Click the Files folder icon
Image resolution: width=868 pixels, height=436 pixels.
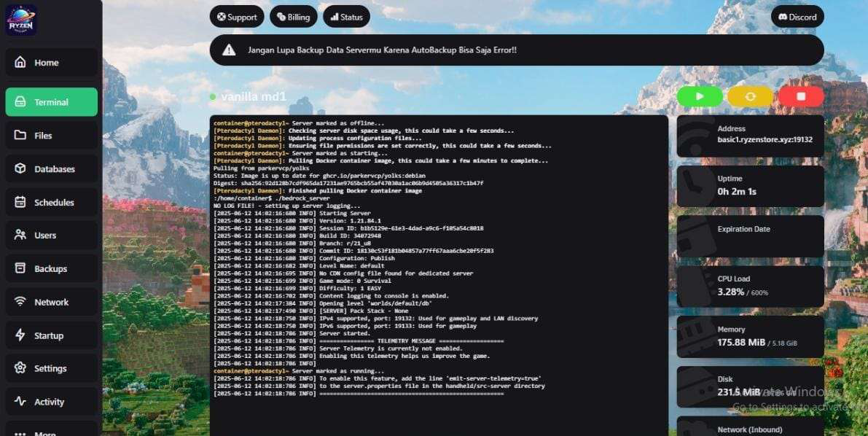20,135
